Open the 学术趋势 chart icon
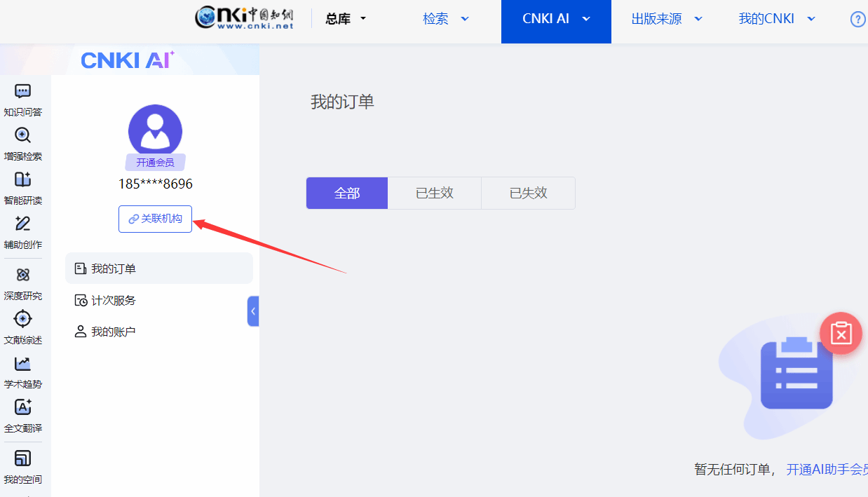 point(22,364)
